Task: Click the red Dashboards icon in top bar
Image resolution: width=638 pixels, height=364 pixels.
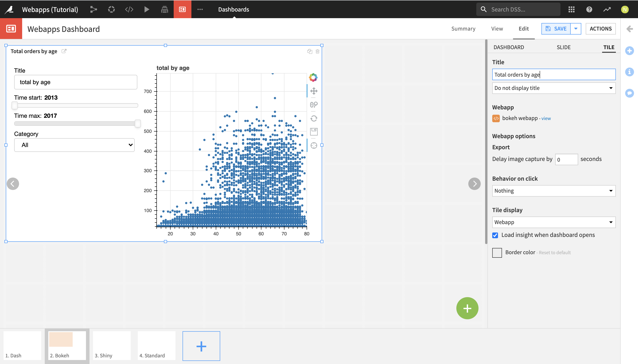Action: coord(182,9)
